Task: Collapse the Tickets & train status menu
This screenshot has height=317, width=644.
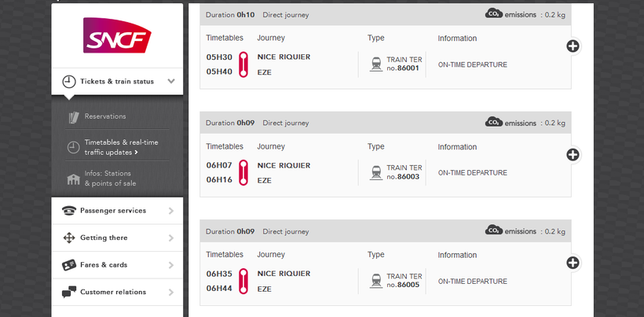Action: [171, 82]
